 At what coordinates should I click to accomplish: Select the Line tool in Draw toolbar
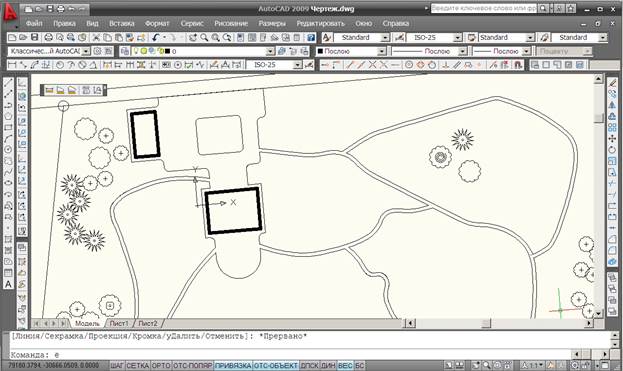[8, 83]
